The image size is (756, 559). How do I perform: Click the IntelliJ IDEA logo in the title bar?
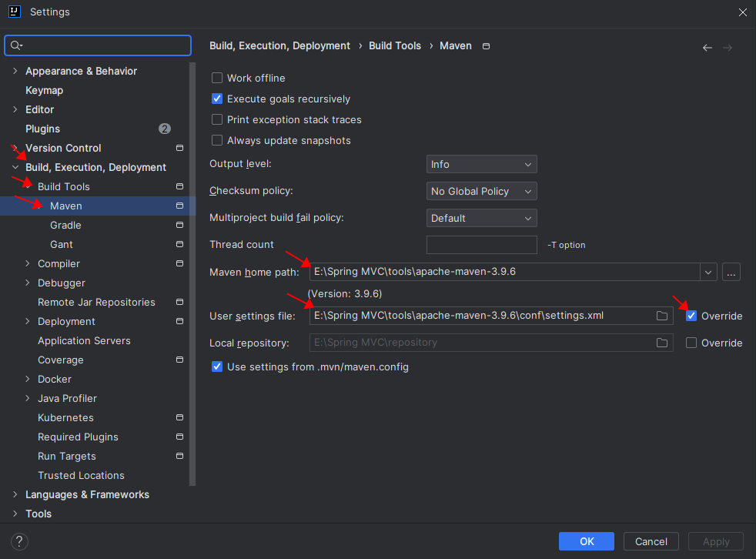point(14,12)
